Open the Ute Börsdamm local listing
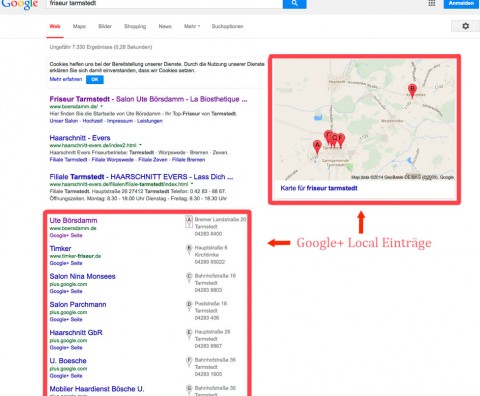The image size is (480, 396). pyautogui.click(x=73, y=220)
